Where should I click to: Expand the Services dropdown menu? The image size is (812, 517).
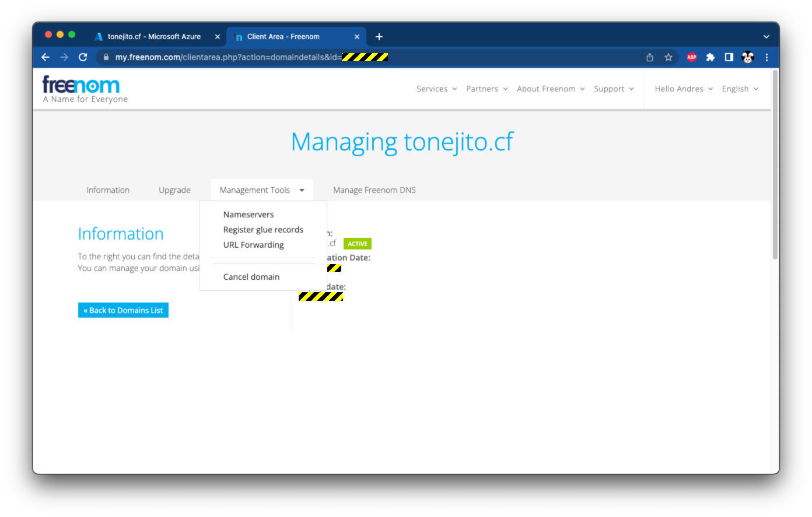coord(436,89)
